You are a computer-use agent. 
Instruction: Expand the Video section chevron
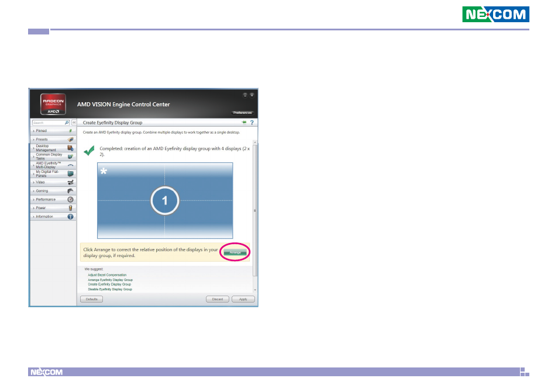pos(33,182)
